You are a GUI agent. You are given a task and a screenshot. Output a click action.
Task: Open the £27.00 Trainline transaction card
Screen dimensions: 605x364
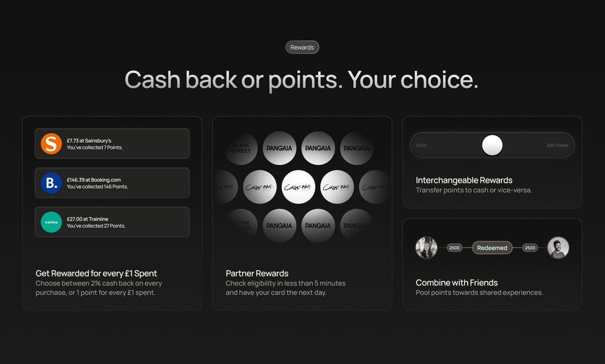point(125,222)
